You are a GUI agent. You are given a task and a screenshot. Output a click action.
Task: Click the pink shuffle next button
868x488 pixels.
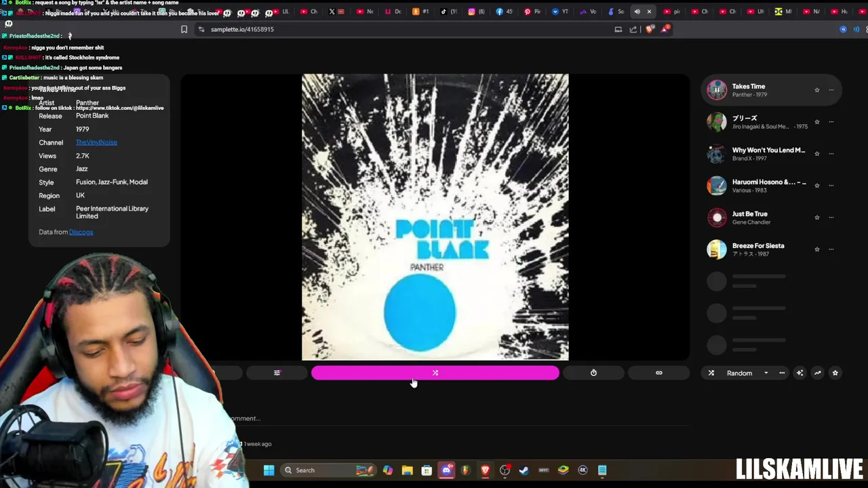(x=435, y=373)
